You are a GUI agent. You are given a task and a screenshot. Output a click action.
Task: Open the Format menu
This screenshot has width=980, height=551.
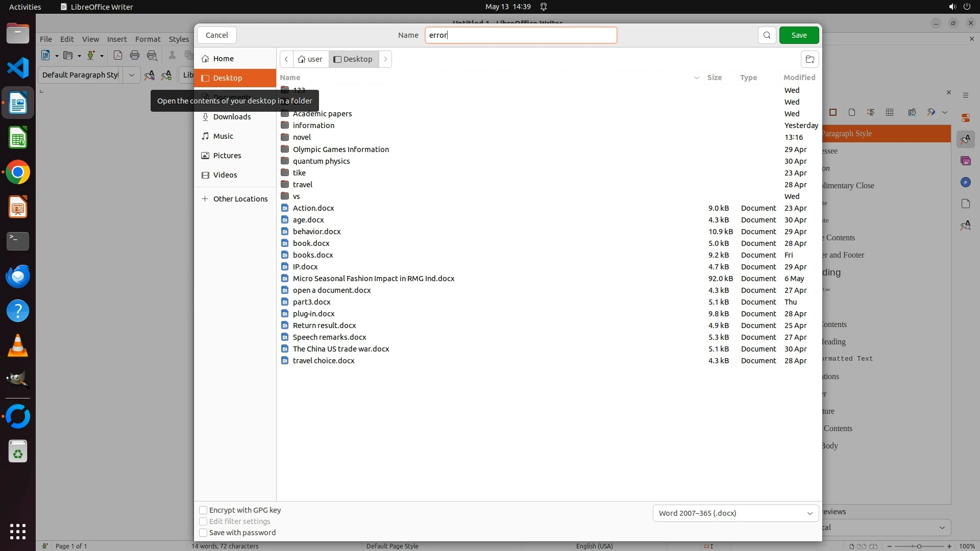(148, 39)
